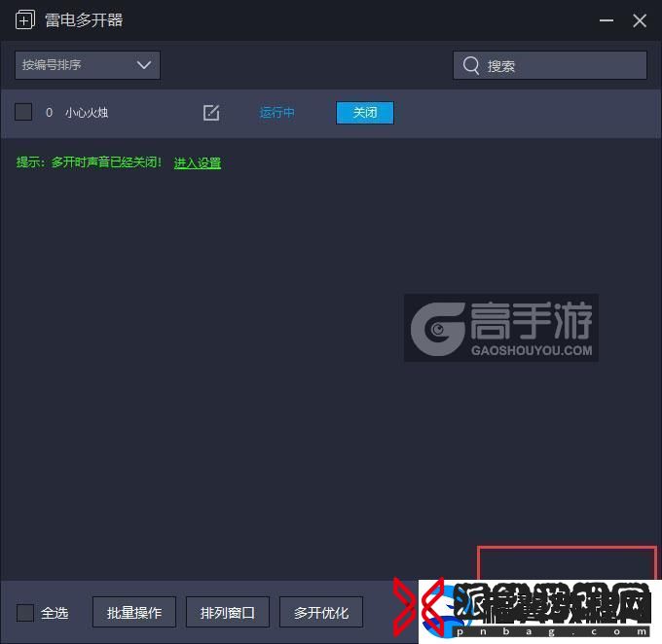This screenshot has height=644, width=662.
Task: Click the 多开优化 button
Action: coord(321,612)
